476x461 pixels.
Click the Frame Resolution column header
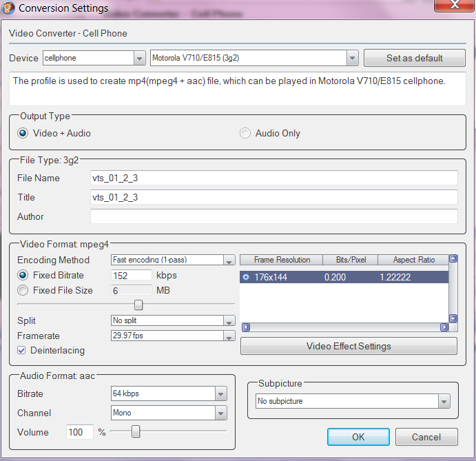pos(282,260)
